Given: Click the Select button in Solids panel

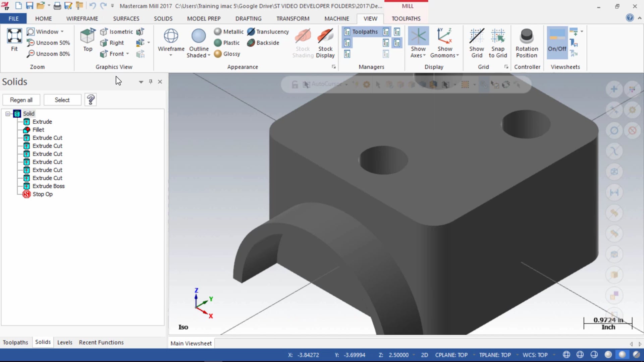Looking at the screenshot, I should pos(62,100).
